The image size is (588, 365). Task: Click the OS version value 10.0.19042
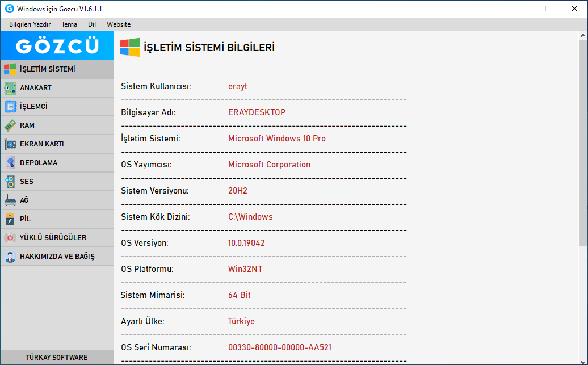click(x=246, y=243)
